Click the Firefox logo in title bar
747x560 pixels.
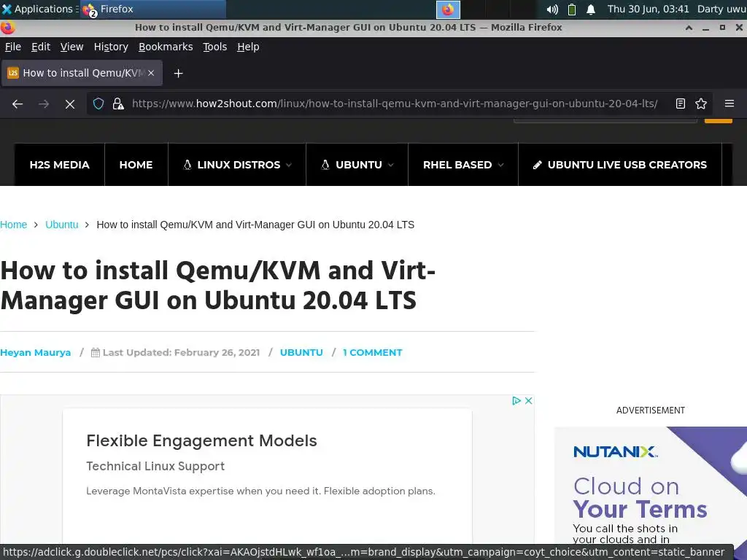click(7, 27)
